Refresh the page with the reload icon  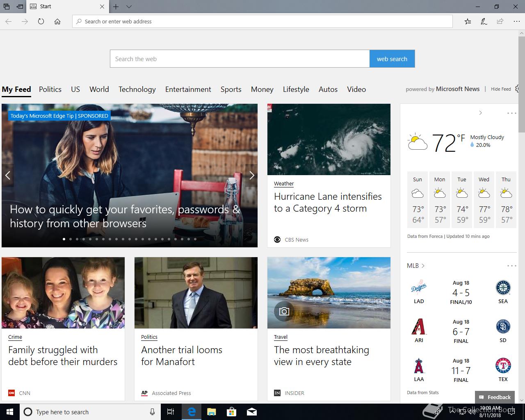pyautogui.click(x=41, y=21)
